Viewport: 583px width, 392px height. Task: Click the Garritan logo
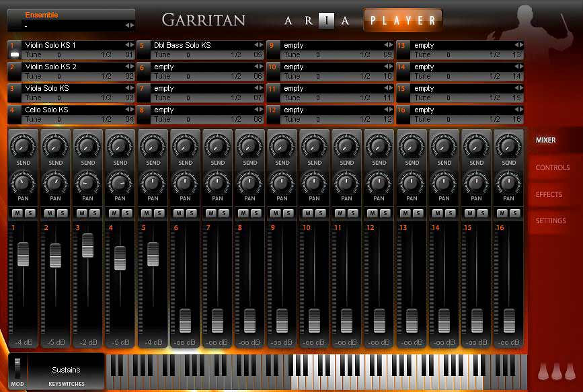(x=203, y=20)
